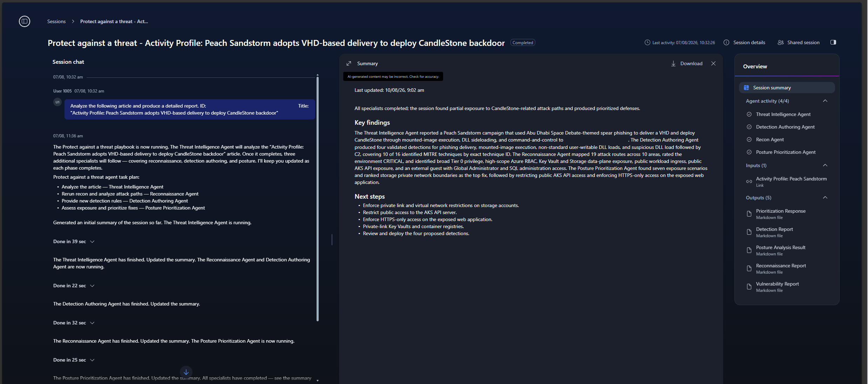Click the "Key findings" heading
868x384 pixels.
tap(372, 123)
